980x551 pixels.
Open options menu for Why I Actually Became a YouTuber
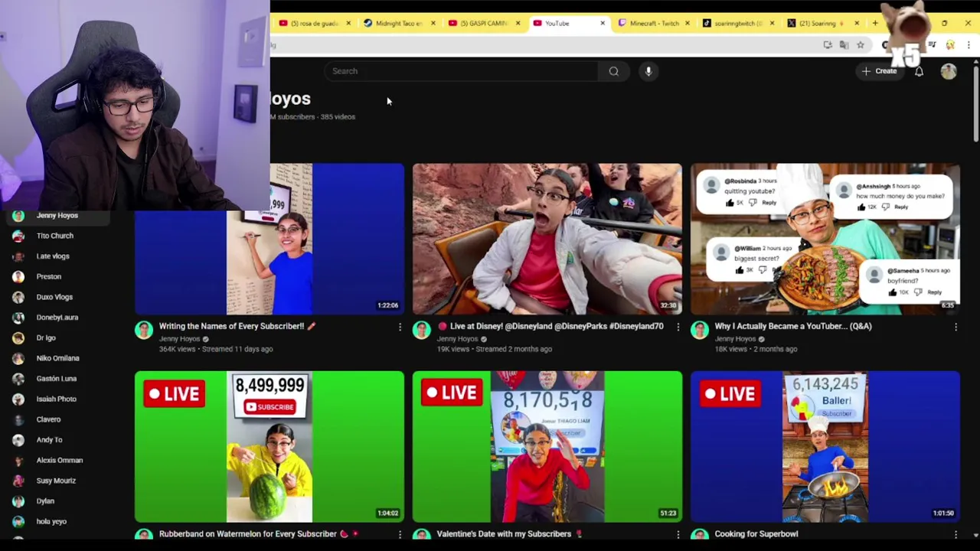point(955,327)
